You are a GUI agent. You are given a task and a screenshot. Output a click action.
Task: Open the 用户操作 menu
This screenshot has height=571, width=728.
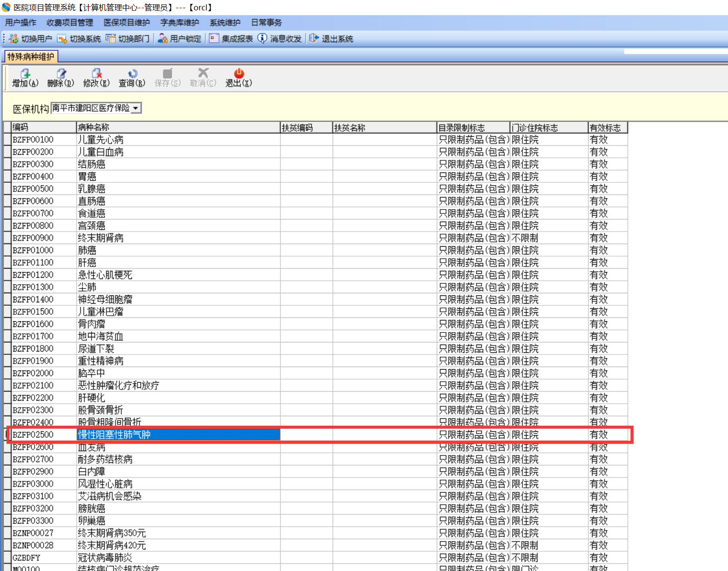point(21,23)
